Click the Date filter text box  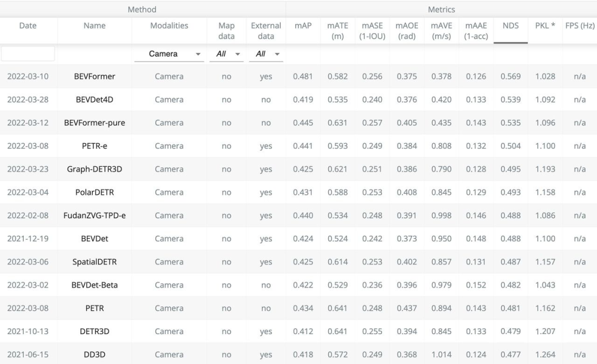coord(28,54)
